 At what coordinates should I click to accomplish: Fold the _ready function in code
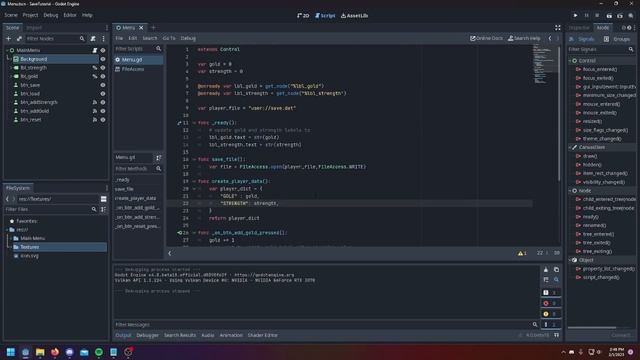[194, 123]
